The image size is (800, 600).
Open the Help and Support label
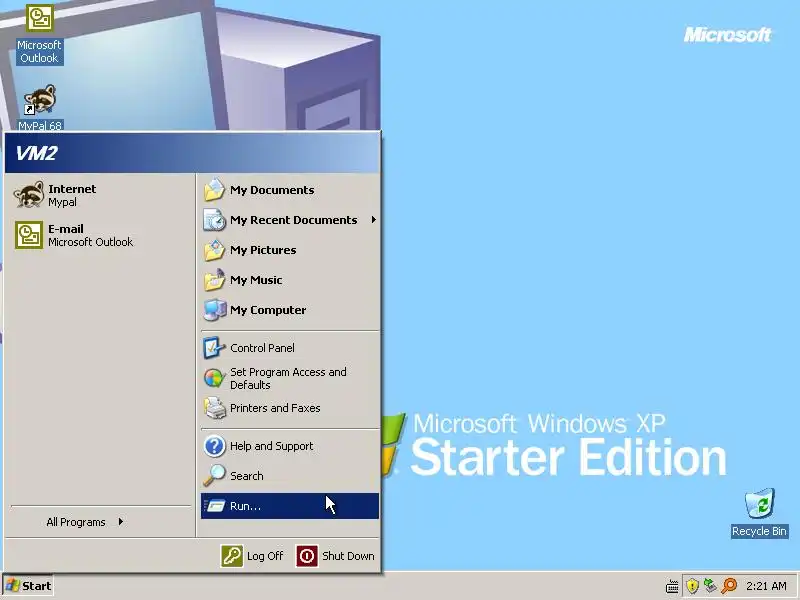coord(271,446)
